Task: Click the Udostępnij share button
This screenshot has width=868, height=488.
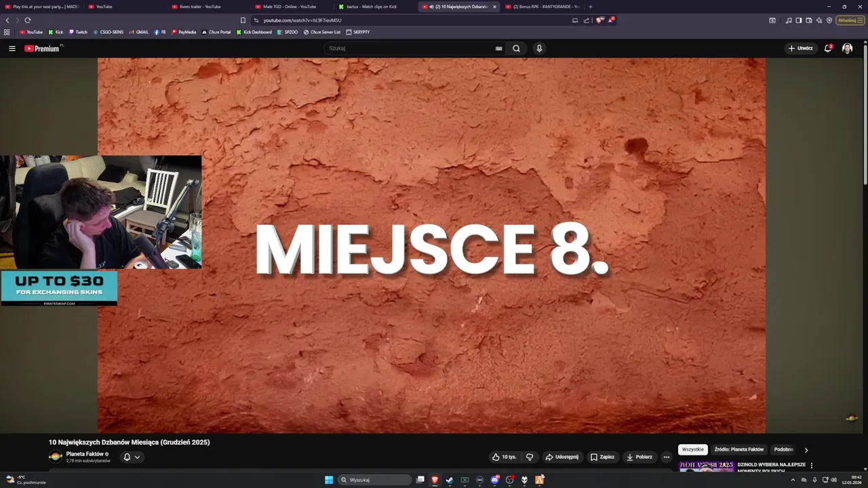Action: 562,457
